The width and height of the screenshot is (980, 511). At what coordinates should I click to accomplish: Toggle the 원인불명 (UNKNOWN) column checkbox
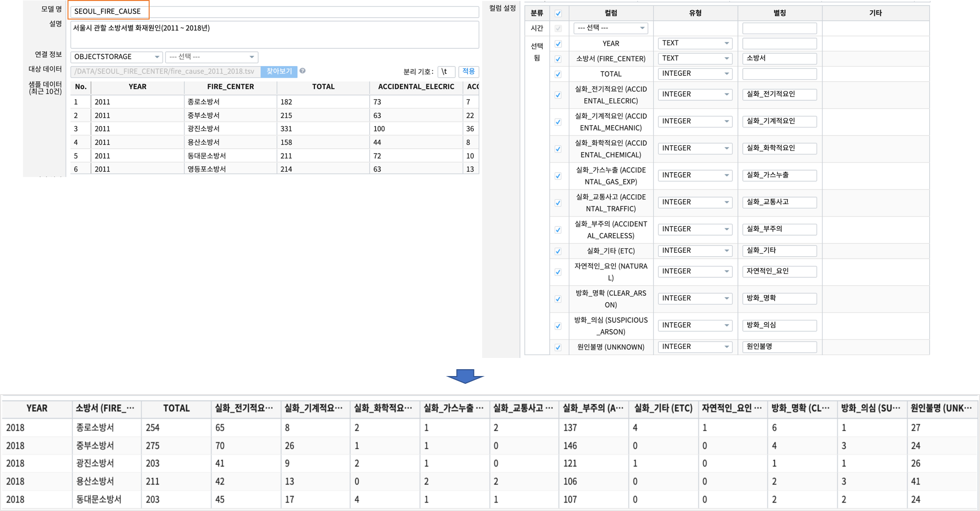click(558, 348)
